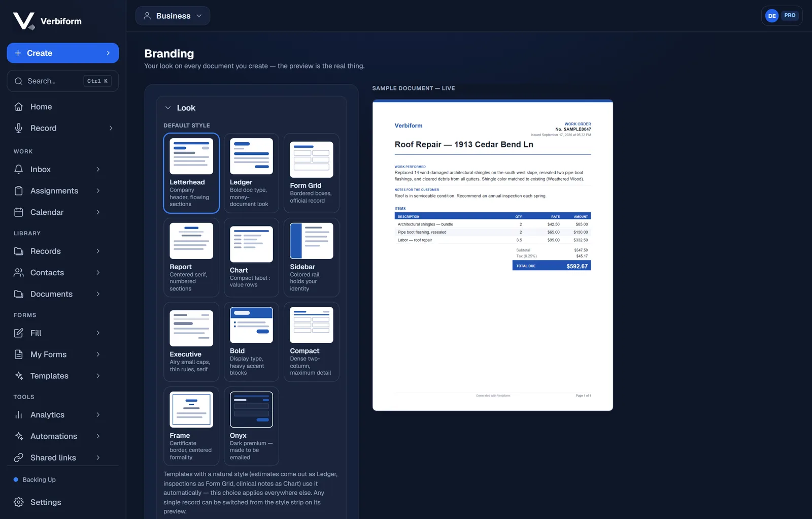The image size is (812, 519).
Task: Click the Contacts people icon
Action: 19,272
